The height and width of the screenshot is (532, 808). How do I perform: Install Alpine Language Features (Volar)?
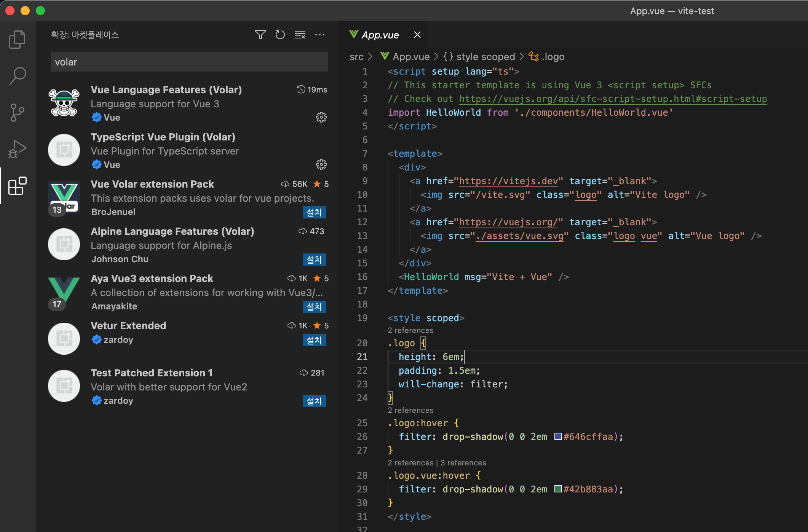pos(314,260)
